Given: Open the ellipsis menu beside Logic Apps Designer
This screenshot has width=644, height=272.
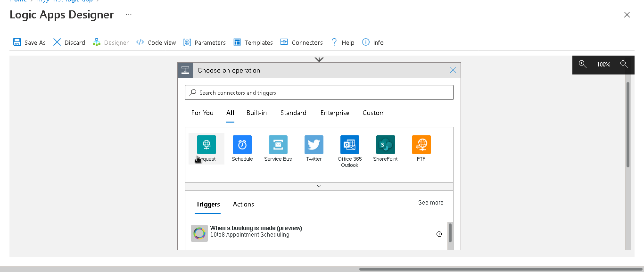Looking at the screenshot, I should click(x=128, y=15).
